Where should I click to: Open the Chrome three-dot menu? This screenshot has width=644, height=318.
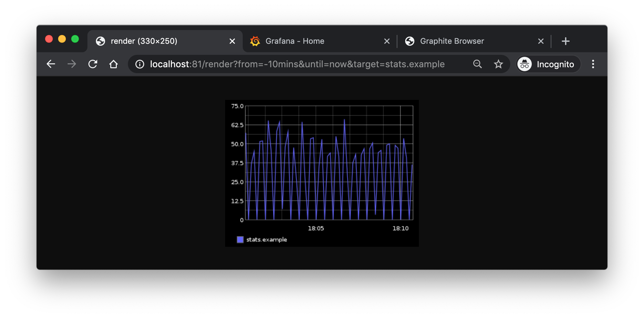(x=593, y=64)
